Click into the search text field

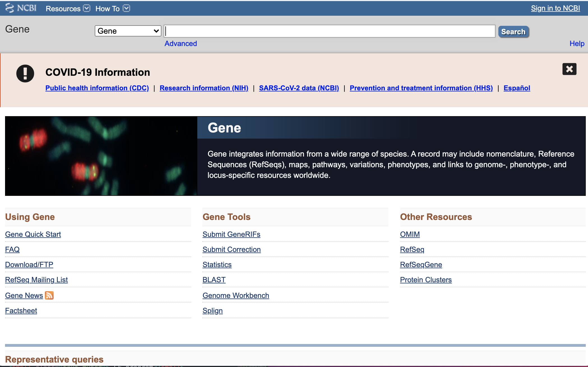point(330,31)
